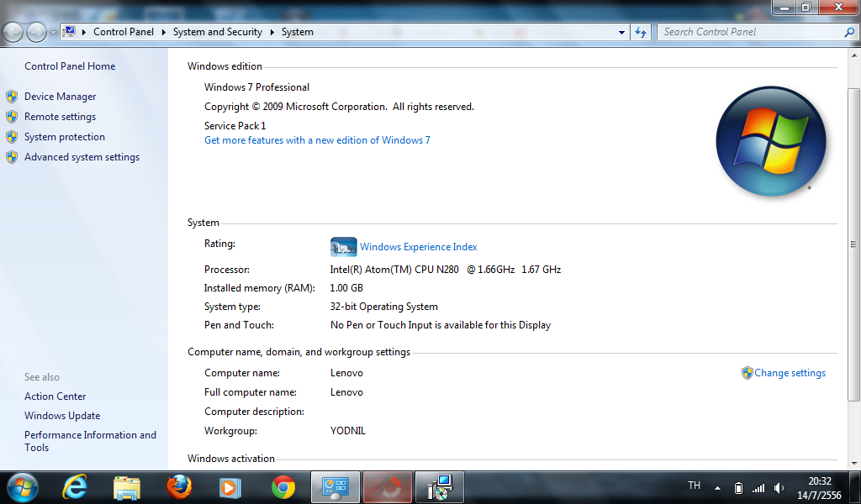Open Windows Explorer folder on taskbar
The image size is (861, 504).
tap(127, 487)
